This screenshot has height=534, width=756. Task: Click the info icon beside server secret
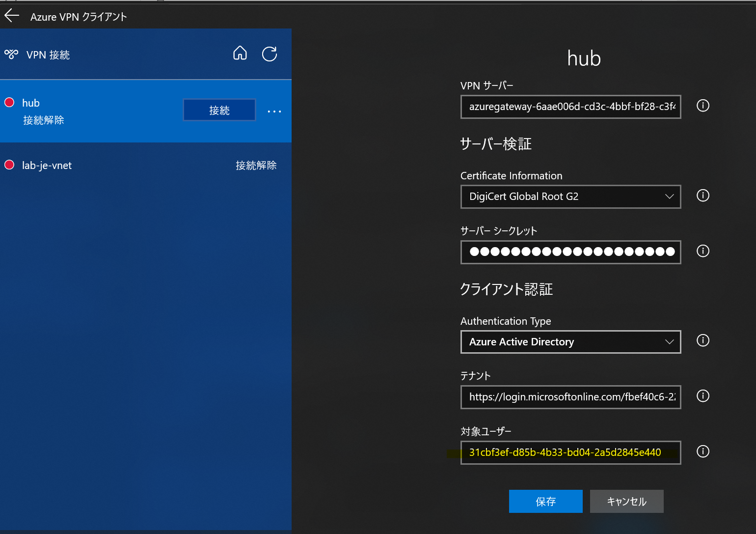(x=703, y=251)
